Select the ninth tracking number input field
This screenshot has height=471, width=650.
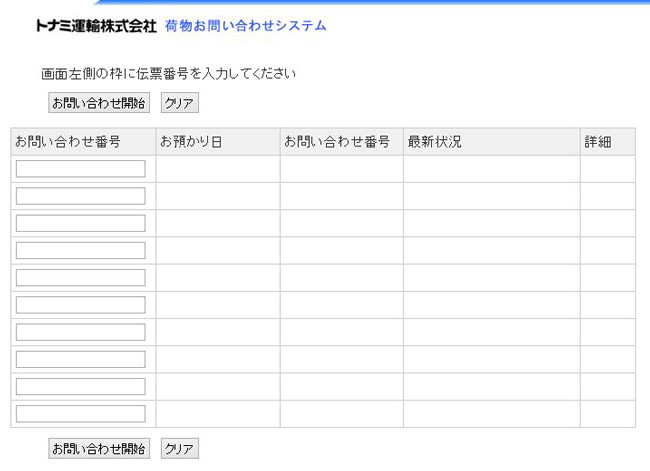81,387
